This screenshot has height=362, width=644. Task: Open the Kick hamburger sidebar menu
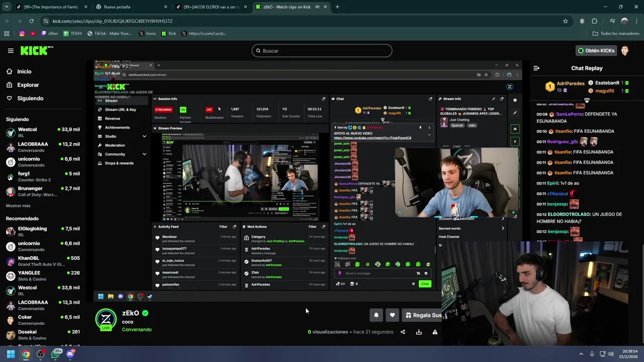(11, 51)
